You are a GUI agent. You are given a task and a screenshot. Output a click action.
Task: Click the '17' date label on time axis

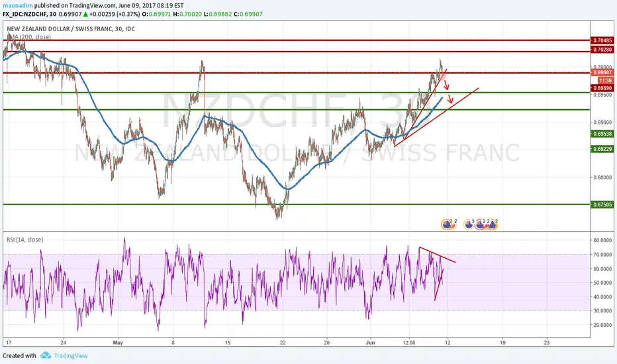9,343
